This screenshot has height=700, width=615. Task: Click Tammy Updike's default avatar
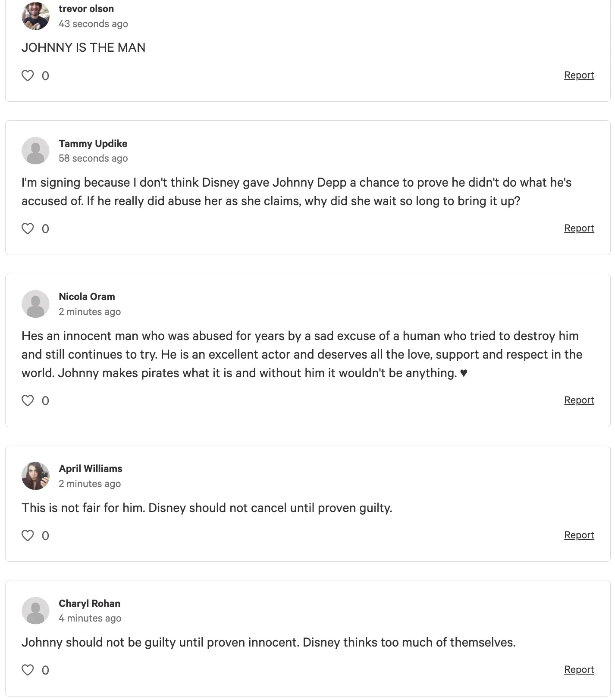pos(35,151)
